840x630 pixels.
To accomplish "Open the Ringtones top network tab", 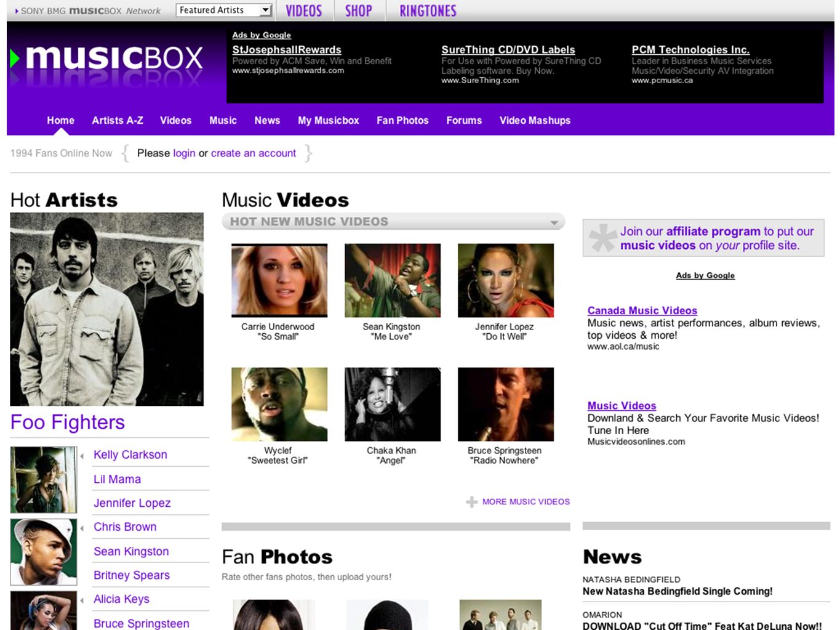I will (428, 10).
